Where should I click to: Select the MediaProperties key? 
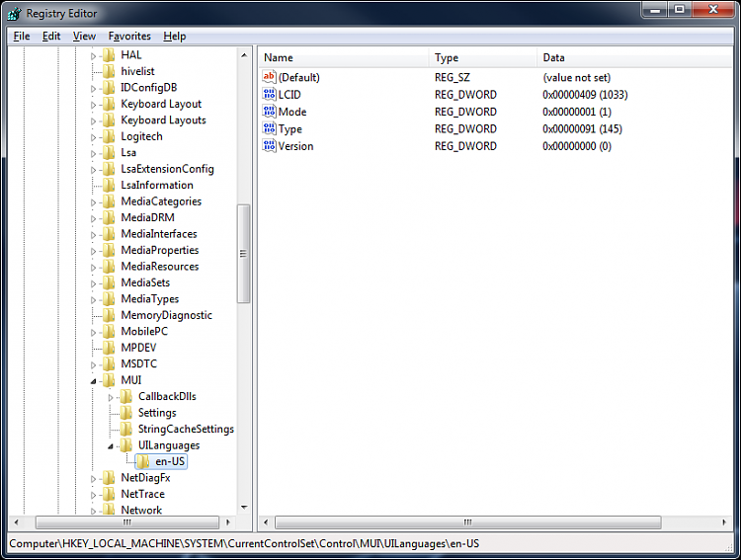pos(160,250)
